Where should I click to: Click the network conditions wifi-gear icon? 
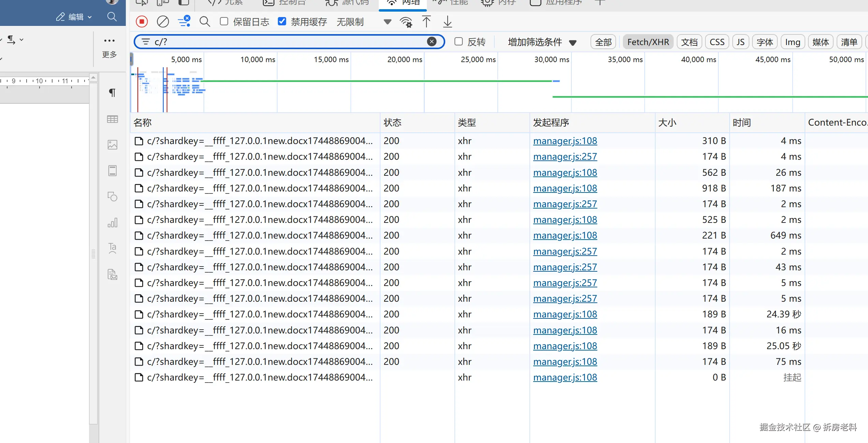(x=406, y=22)
